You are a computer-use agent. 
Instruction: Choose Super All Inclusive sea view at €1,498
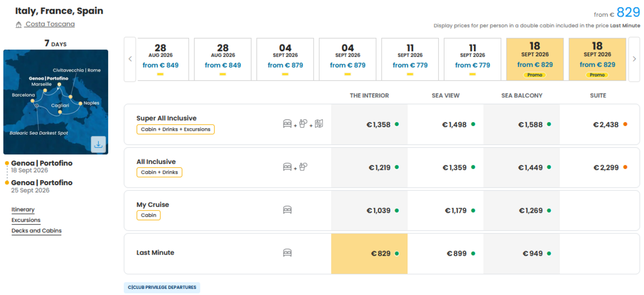(x=445, y=125)
